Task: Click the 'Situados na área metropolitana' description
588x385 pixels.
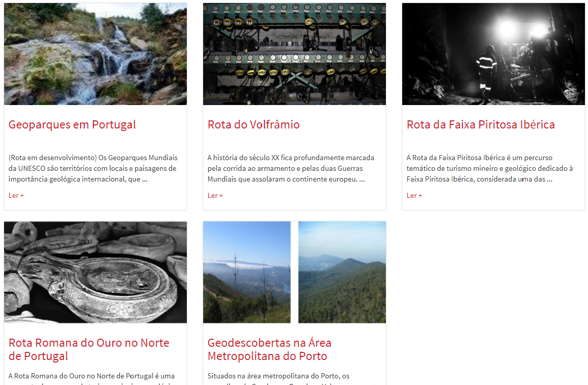Action: point(279,378)
